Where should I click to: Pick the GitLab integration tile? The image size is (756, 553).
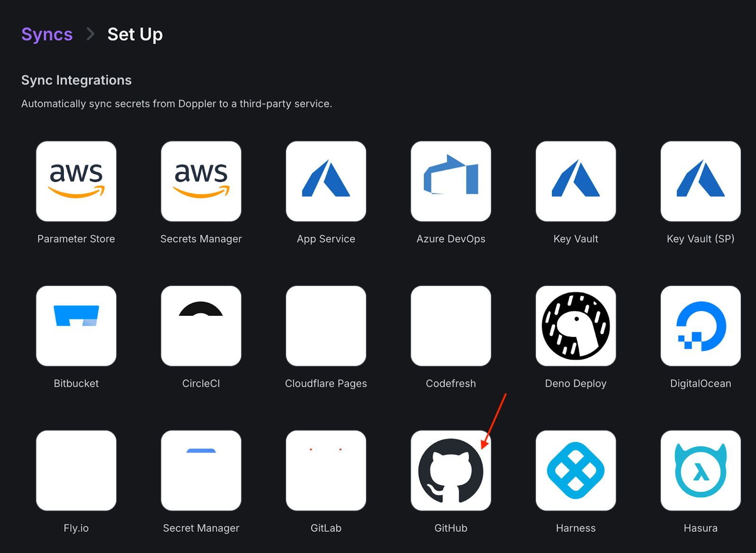tap(326, 471)
